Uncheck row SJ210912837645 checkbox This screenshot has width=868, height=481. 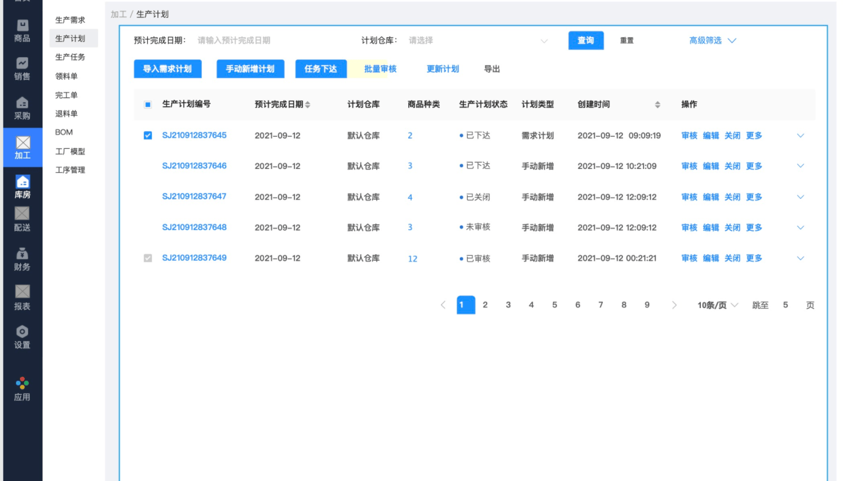[x=148, y=136]
